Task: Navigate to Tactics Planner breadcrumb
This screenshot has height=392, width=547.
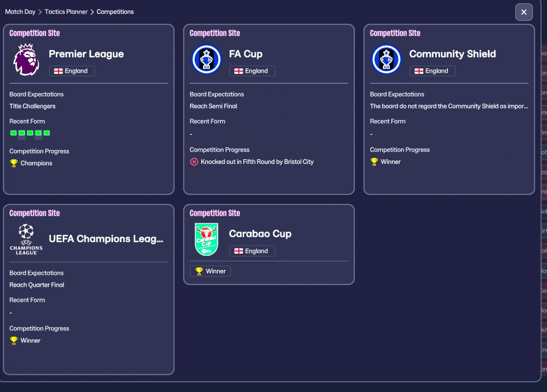Action: pos(66,12)
